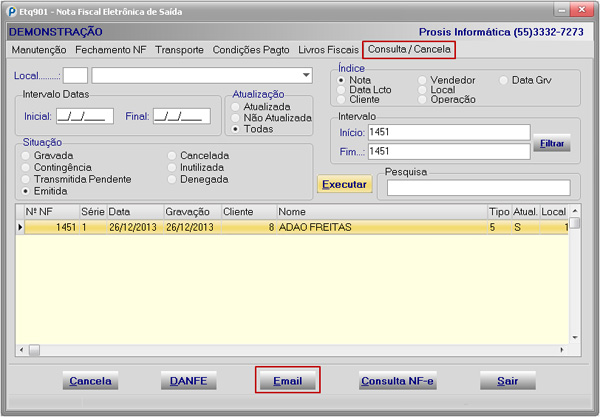Open the Manutenção tab
The height and width of the screenshot is (417, 600).
pos(39,50)
